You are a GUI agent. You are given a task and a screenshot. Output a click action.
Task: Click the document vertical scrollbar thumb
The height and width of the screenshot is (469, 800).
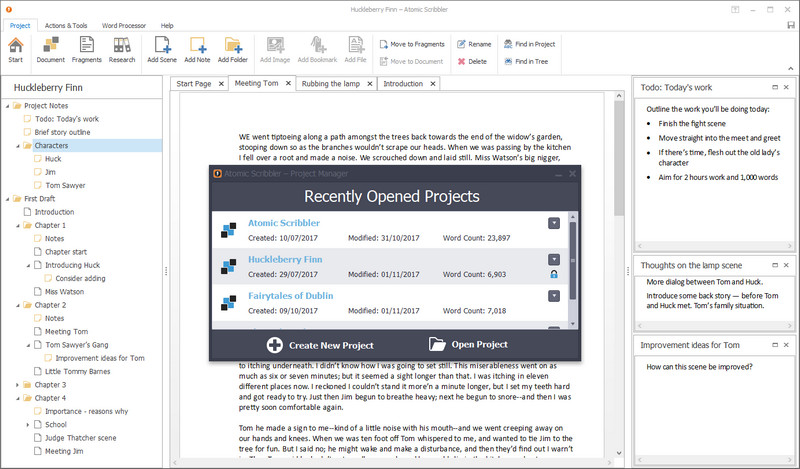619,158
